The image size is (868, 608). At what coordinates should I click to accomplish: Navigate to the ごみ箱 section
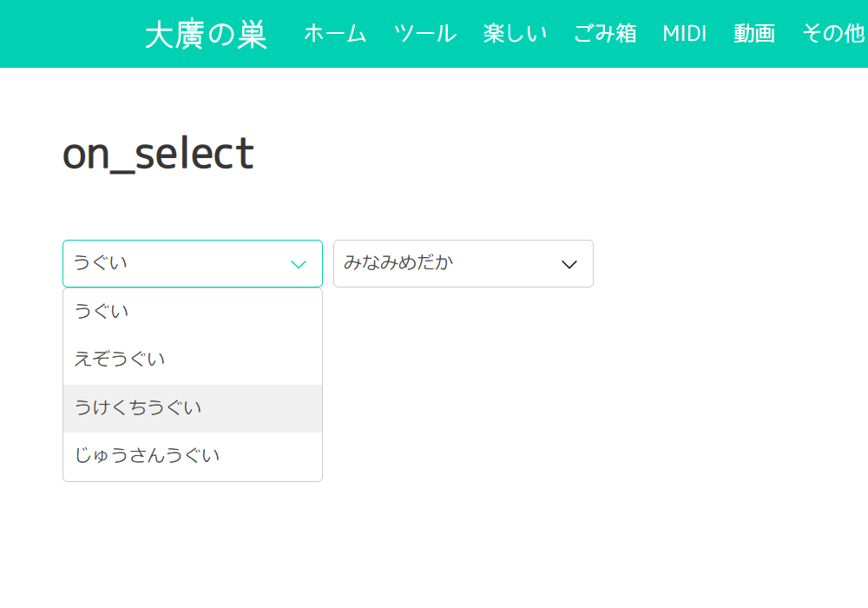tap(605, 34)
